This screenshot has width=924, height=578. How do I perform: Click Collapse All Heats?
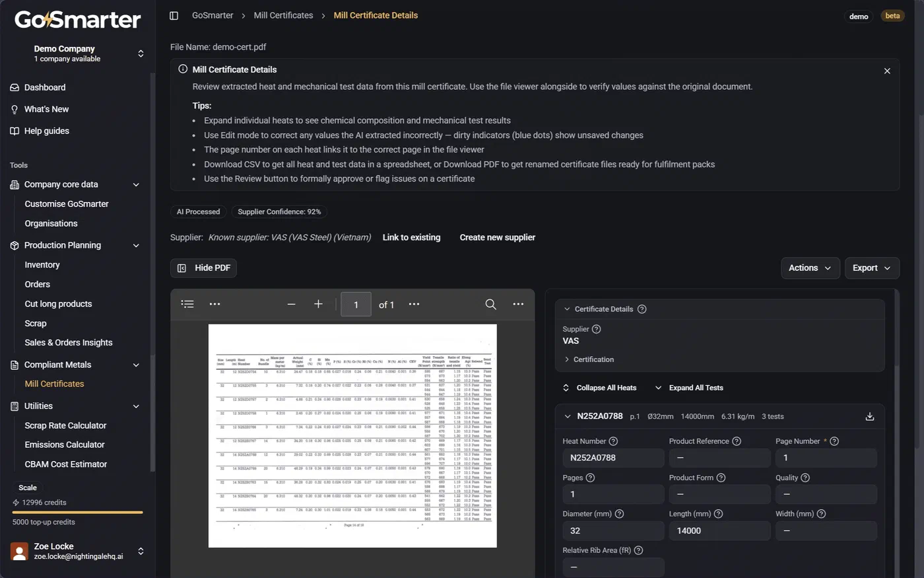click(600, 388)
